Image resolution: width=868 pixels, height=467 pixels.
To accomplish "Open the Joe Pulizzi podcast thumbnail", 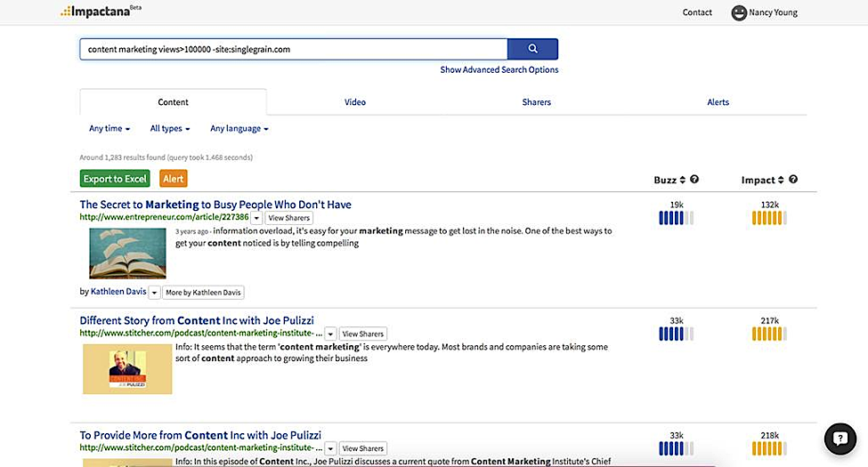I will [127, 369].
